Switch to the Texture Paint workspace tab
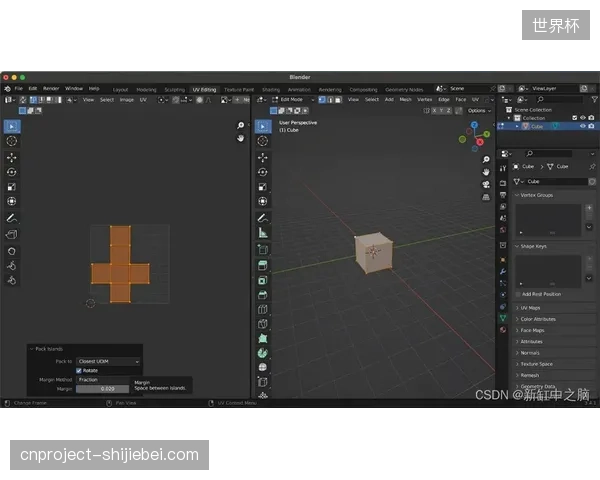The height and width of the screenshot is (480, 600). click(x=239, y=90)
